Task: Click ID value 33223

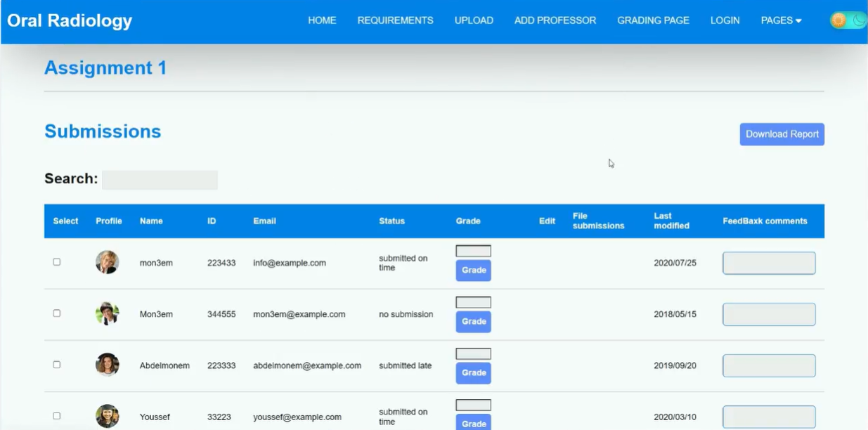Action: pyautogui.click(x=219, y=417)
